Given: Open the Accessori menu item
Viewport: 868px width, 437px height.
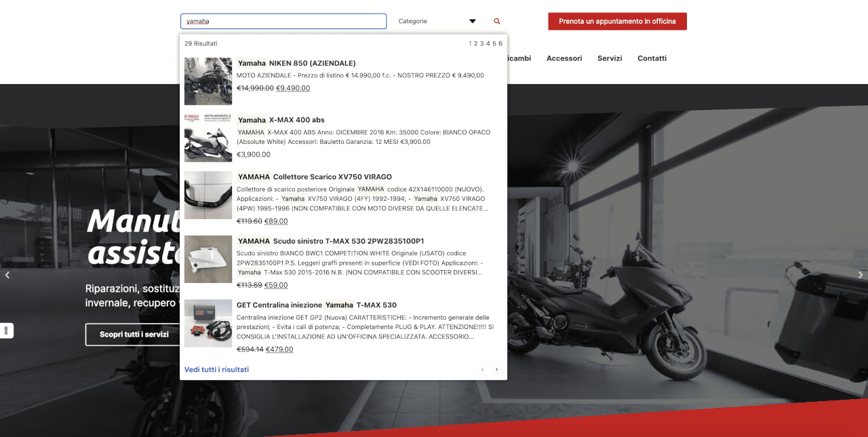Looking at the screenshot, I should tap(564, 58).
